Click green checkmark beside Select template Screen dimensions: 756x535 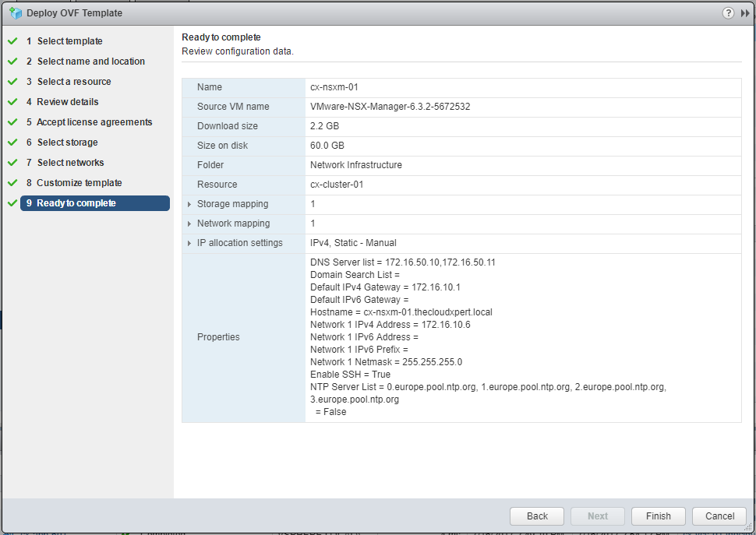(12, 41)
